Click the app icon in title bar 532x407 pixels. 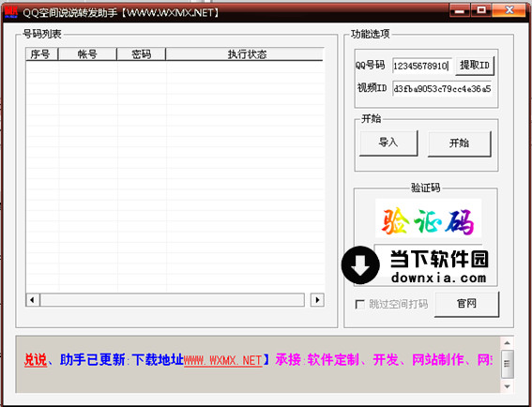11,12
